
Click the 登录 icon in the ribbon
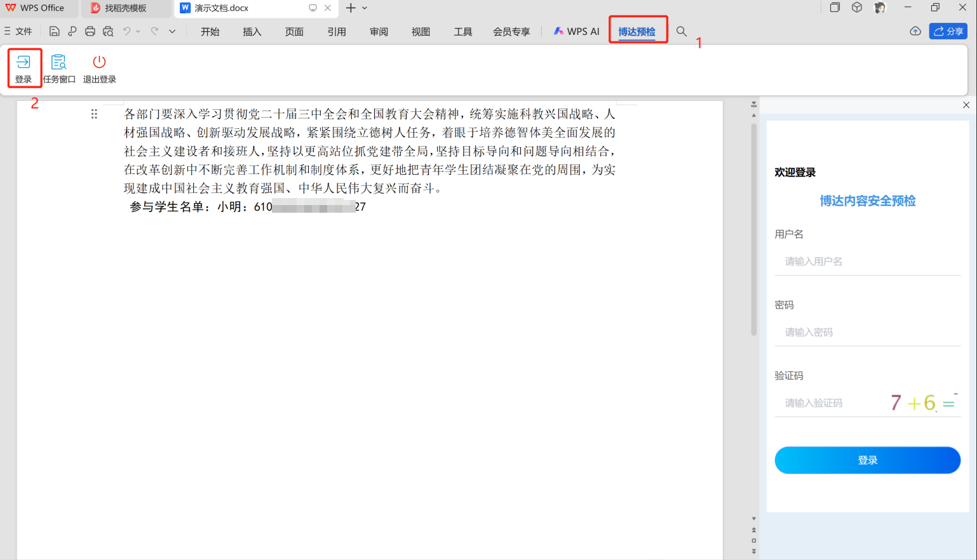(24, 68)
